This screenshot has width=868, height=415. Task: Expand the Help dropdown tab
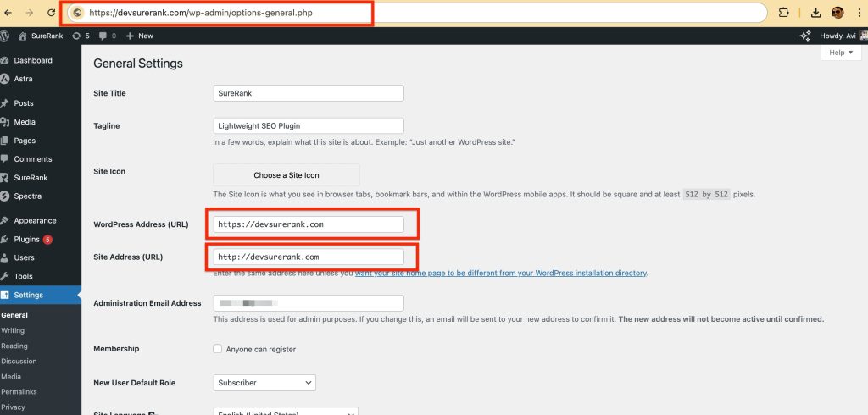pos(840,53)
